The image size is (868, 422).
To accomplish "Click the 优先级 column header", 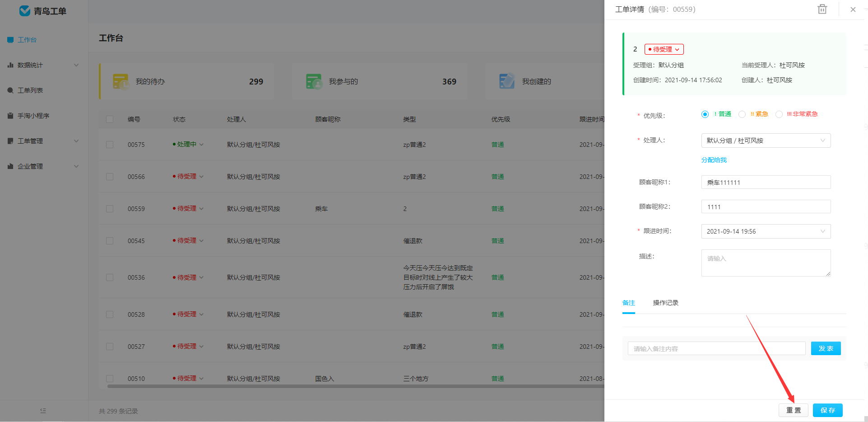I will pos(501,119).
